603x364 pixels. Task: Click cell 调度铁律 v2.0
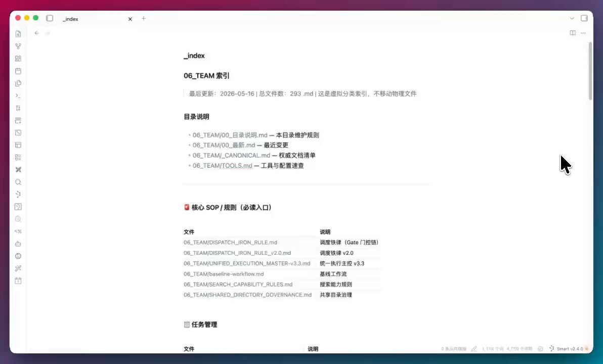(336, 253)
